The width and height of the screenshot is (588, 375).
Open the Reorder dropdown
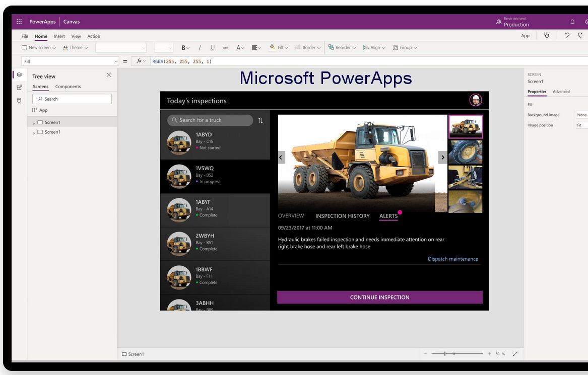342,48
